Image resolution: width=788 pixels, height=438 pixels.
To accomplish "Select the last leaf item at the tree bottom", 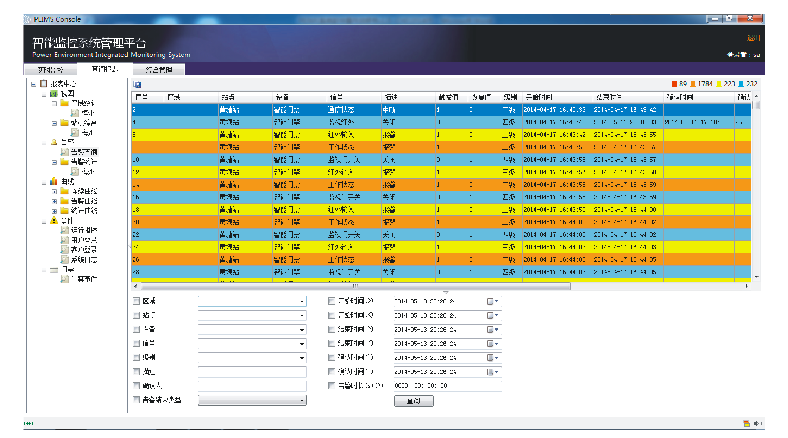I will point(79,279).
